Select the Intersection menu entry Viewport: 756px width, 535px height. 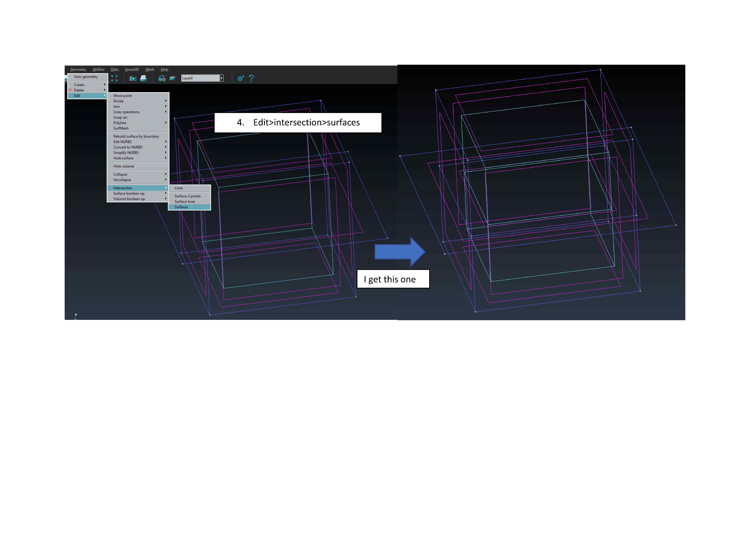(138, 188)
